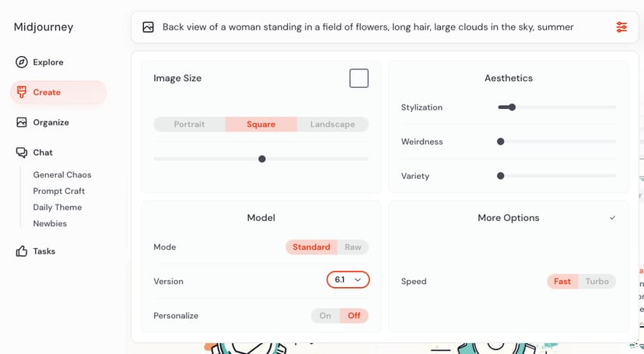
Task: Open the General Chaos chat room
Action: point(61,175)
